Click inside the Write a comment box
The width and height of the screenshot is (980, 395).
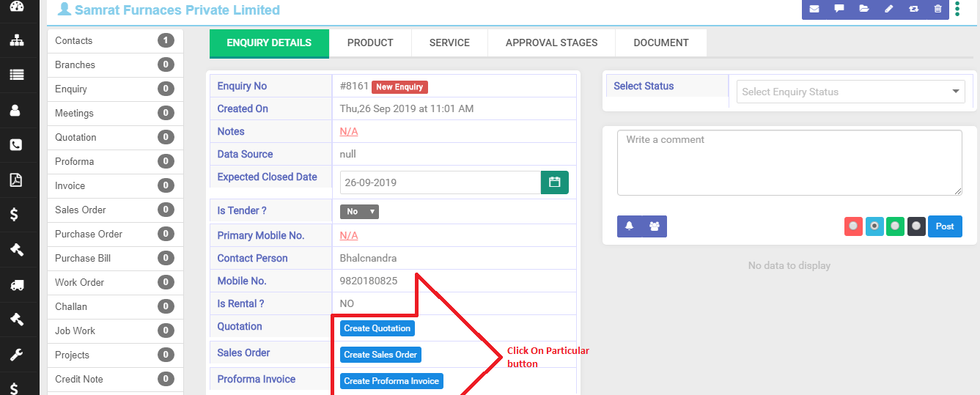click(x=789, y=163)
